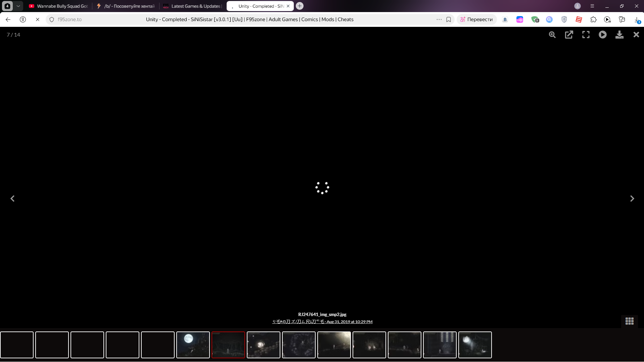
Task: Open the browser downloads panel
Action: pos(637,20)
